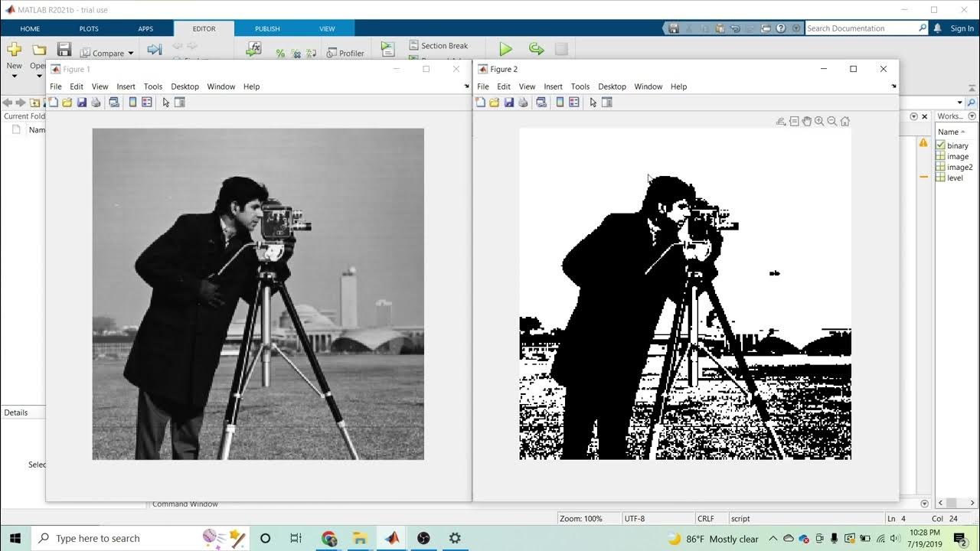Click Print Figure icon in Figure 2 toolbar

point(523,103)
